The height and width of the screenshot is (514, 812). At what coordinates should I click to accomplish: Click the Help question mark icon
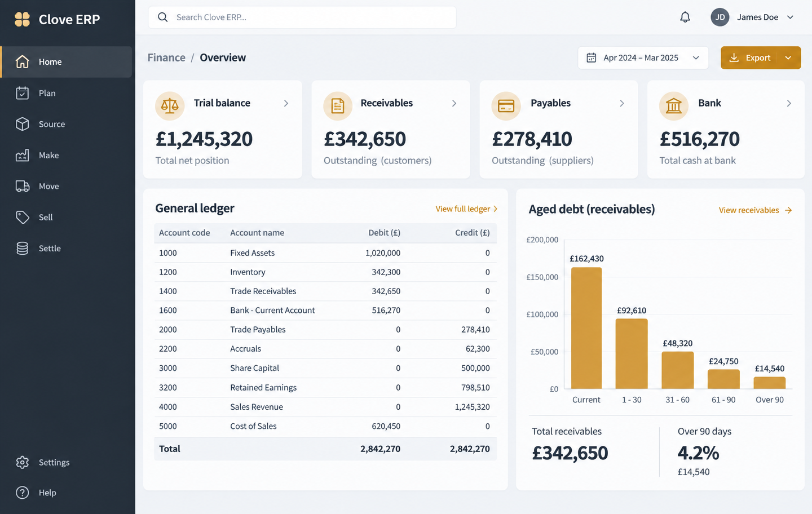tap(23, 493)
